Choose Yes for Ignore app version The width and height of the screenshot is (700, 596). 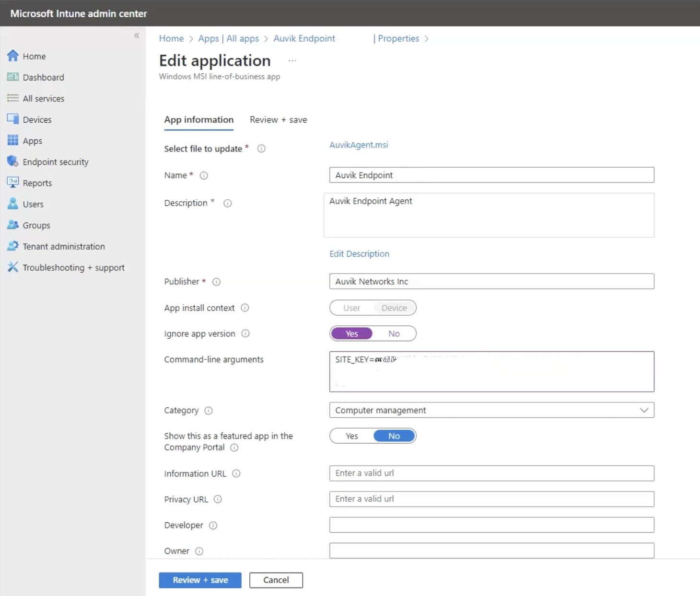click(x=351, y=333)
